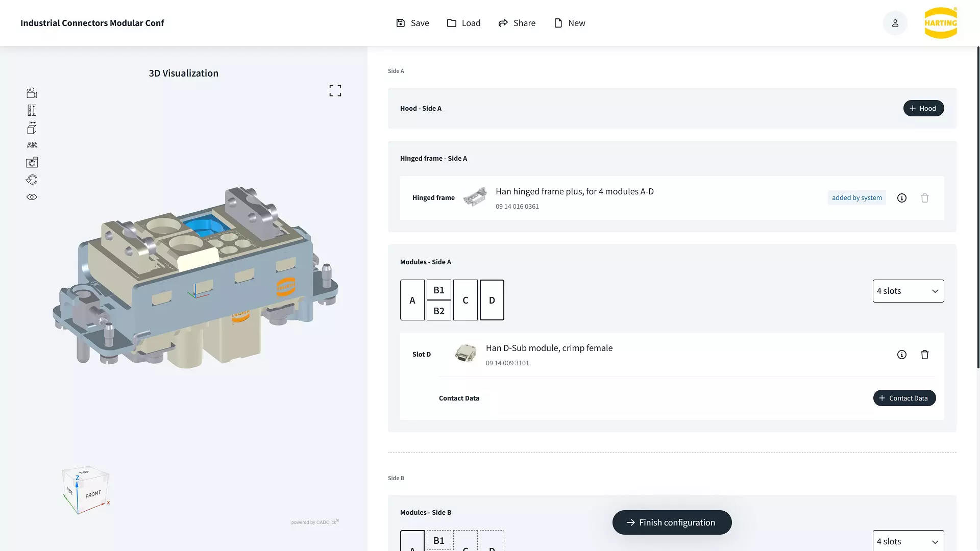
Task: Click the page vertical scrollbar
Action: click(x=978, y=207)
